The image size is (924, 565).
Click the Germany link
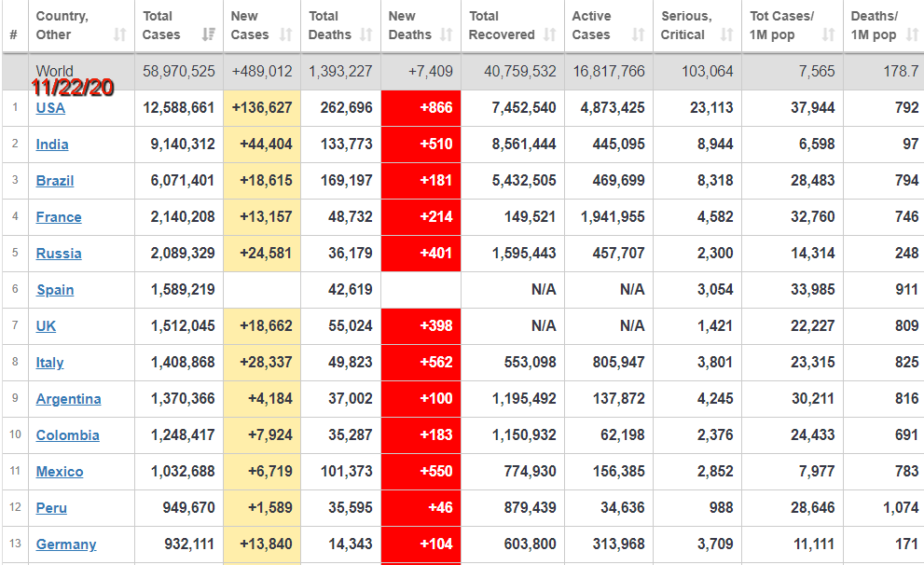coord(66,544)
